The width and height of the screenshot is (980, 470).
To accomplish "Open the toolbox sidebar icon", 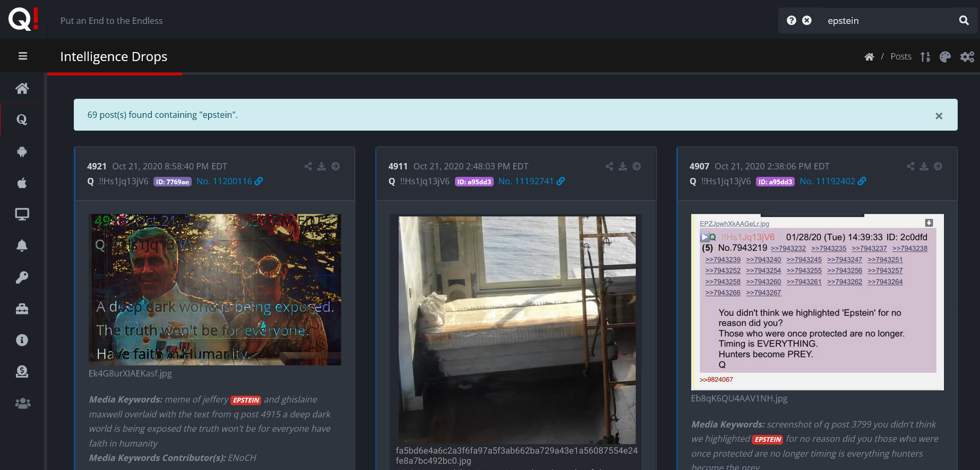I will tap(22, 309).
